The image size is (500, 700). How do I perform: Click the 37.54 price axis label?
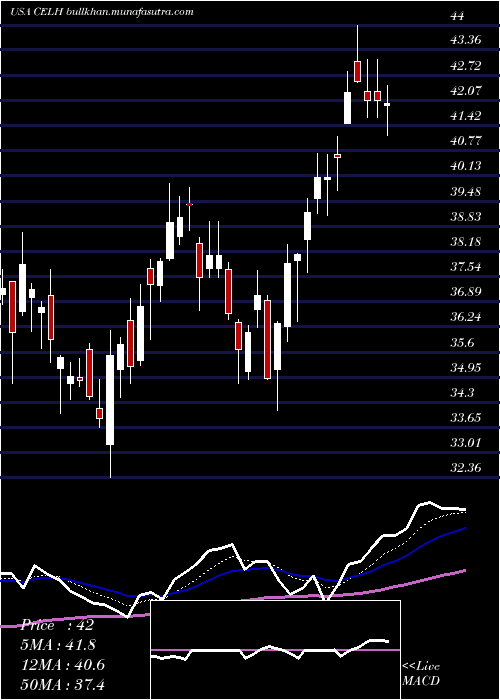point(466,267)
